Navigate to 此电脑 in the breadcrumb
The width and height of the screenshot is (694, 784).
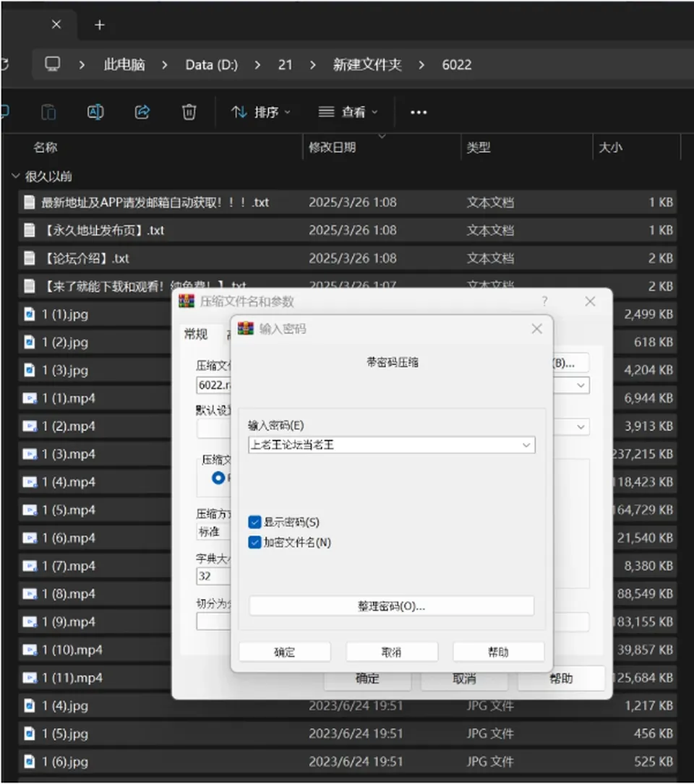pos(124,64)
